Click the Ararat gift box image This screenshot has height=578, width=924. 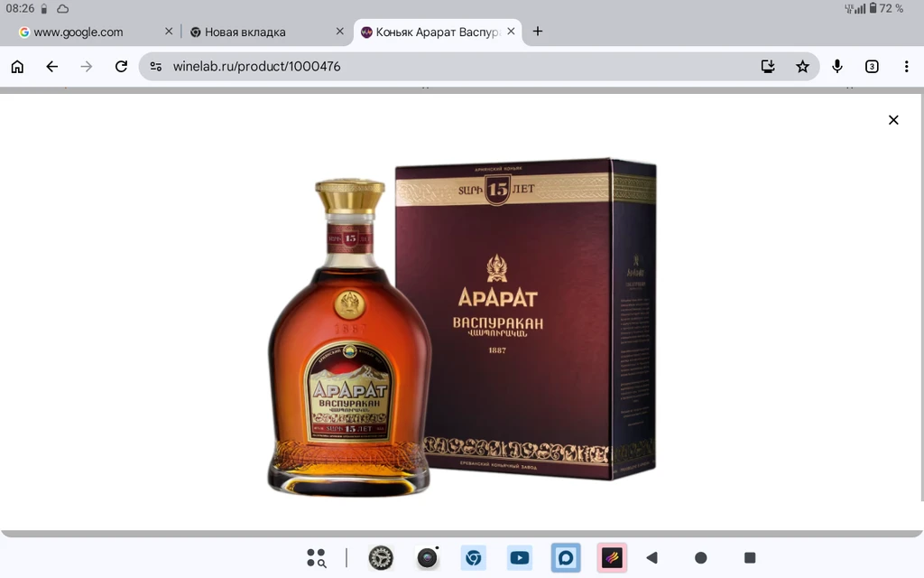coord(526,319)
